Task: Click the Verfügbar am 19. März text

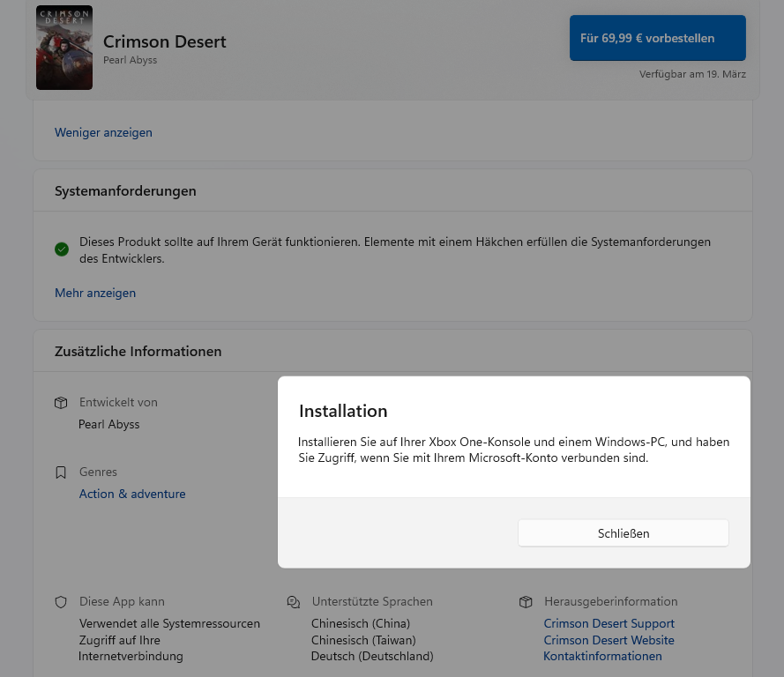Action: [x=692, y=74]
